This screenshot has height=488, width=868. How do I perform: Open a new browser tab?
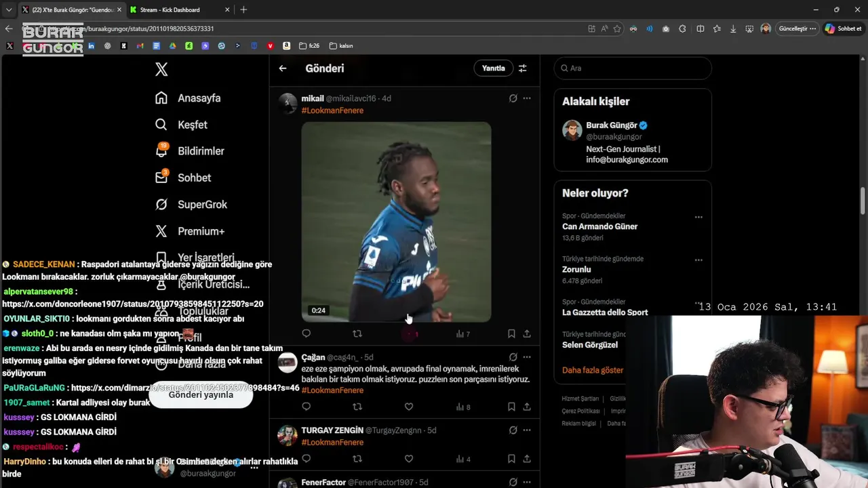click(243, 9)
